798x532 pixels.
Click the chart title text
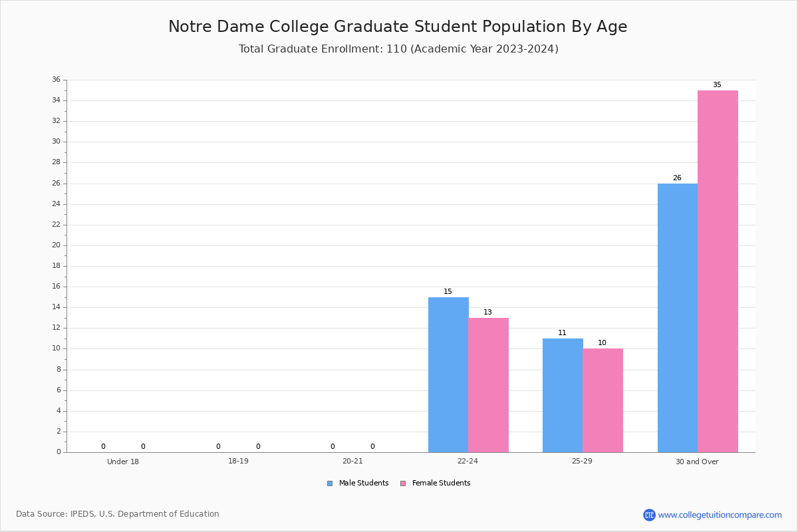tap(398, 27)
